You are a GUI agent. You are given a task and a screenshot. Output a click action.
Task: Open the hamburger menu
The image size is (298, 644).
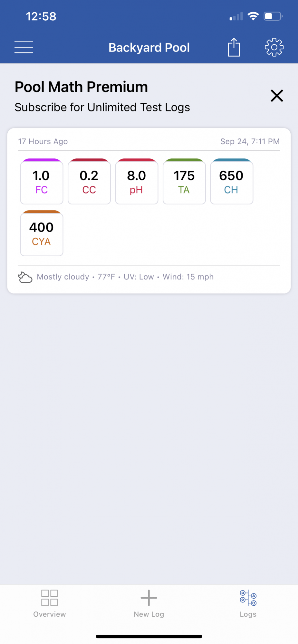click(x=24, y=47)
